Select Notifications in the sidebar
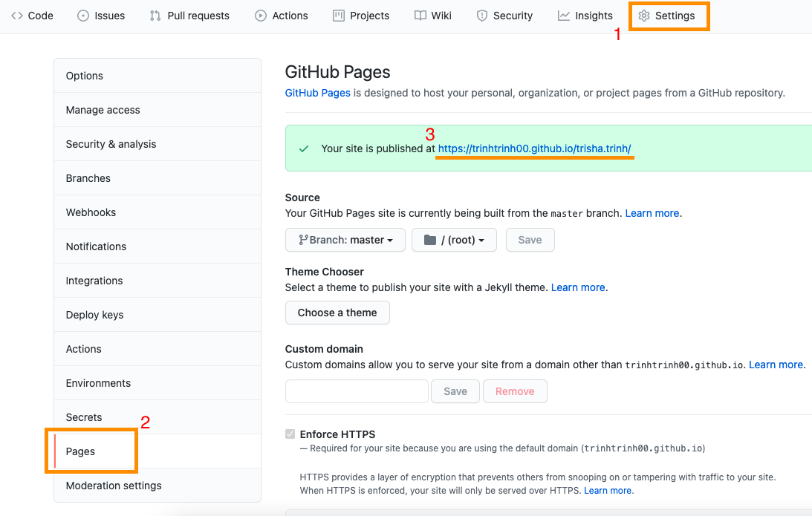 157,246
